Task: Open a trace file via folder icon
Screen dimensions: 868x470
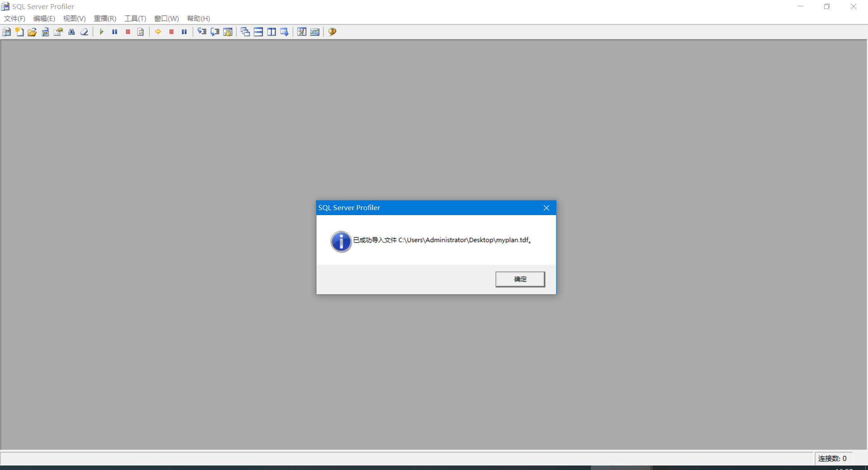Action: (32, 32)
